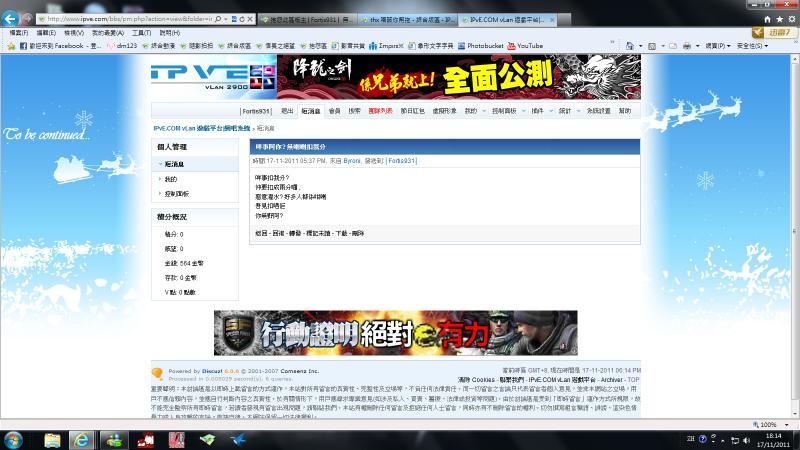Click the IPVE vLan site logo
Image resolution: width=800 pixels, height=450 pixels.
tap(213, 77)
